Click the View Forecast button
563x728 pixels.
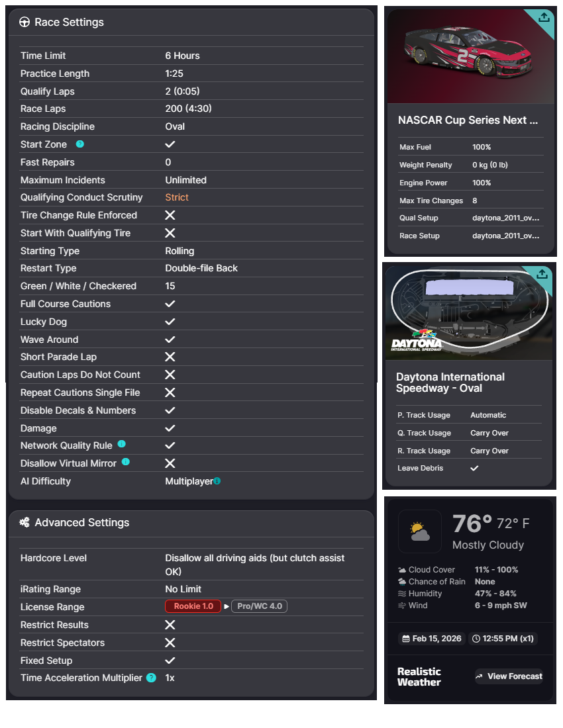click(x=509, y=676)
